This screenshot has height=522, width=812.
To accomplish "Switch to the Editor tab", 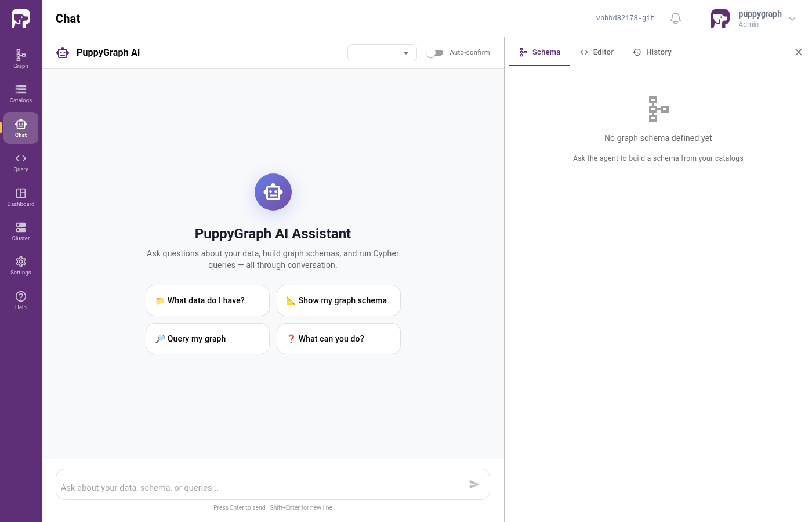I will tap(597, 52).
